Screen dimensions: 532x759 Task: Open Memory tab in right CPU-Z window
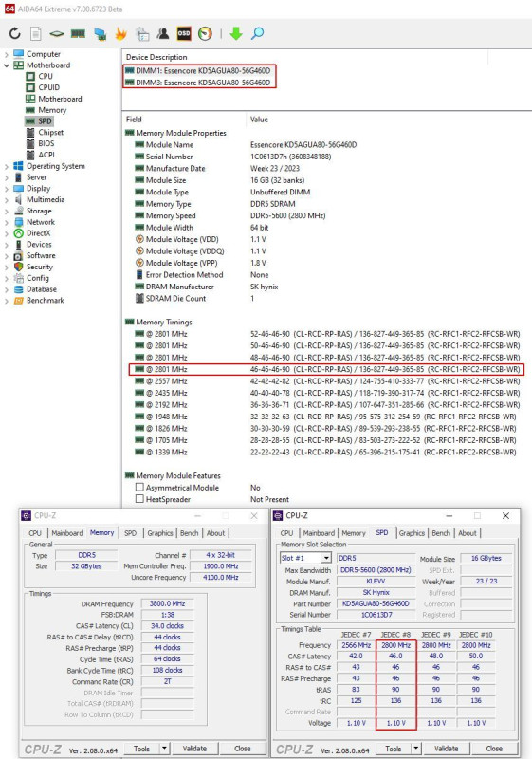354,532
